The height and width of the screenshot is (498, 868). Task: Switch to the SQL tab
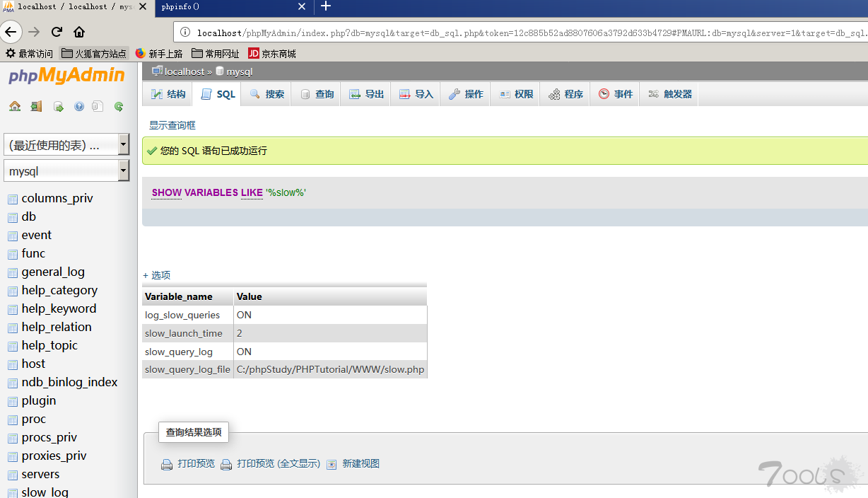click(217, 94)
